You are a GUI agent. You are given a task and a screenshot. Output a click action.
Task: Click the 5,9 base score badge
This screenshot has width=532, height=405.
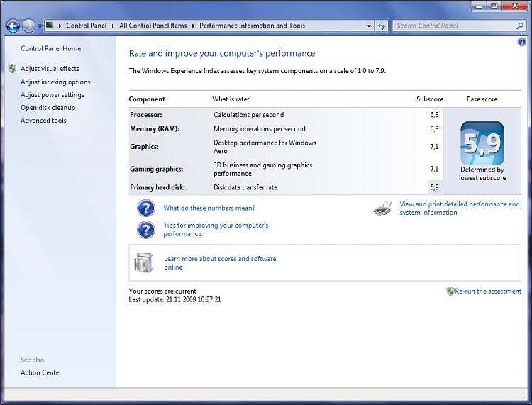(x=482, y=143)
